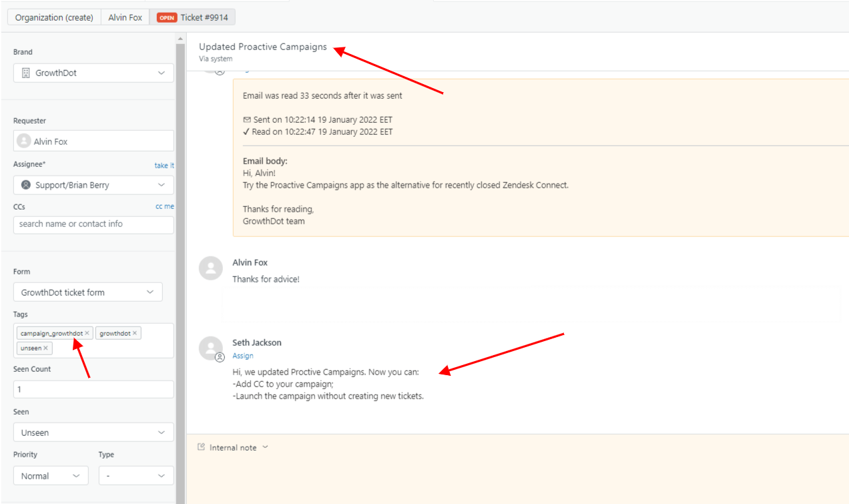Click the Alvin Fox comment author name
The height and width of the screenshot is (504, 849).
point(250,262)
